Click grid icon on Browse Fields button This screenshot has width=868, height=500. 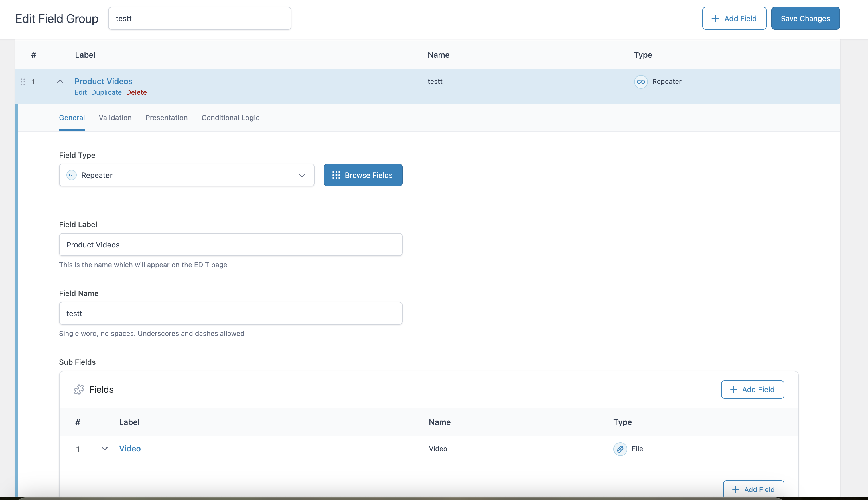pos(336,175)
